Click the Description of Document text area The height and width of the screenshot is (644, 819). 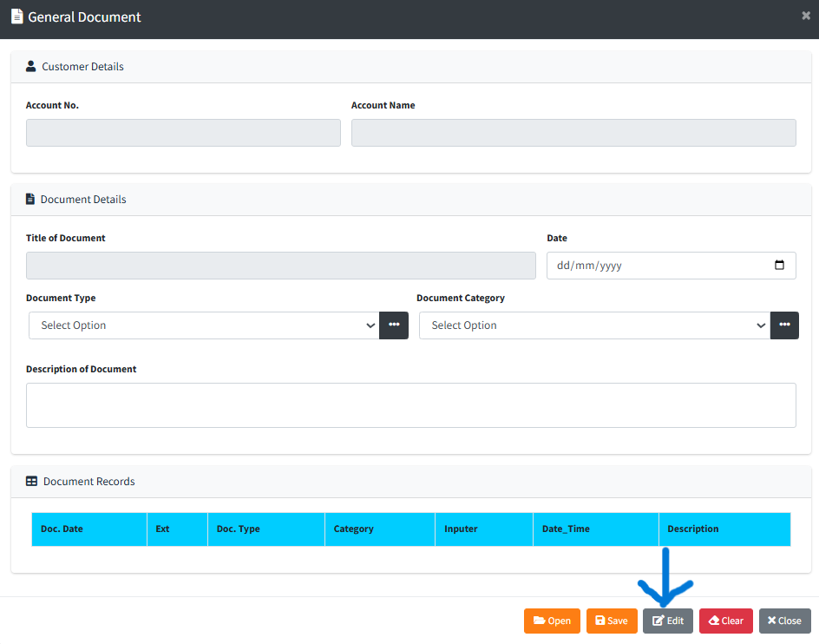(410, 405)
